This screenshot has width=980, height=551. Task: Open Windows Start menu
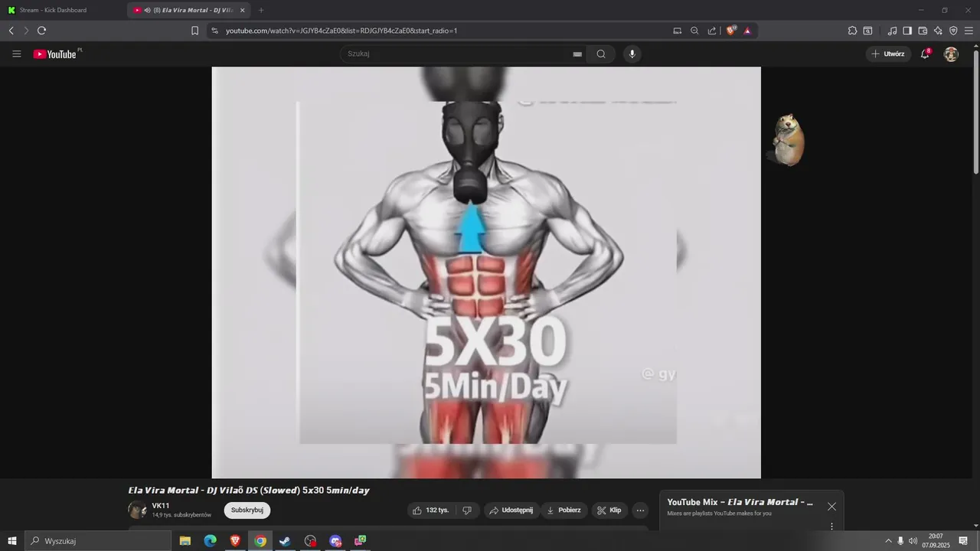12,541
